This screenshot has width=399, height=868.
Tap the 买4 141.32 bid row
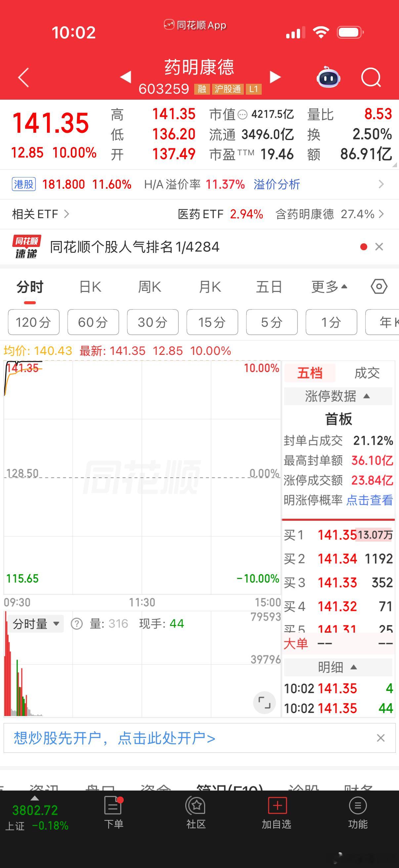pos(338,606)
